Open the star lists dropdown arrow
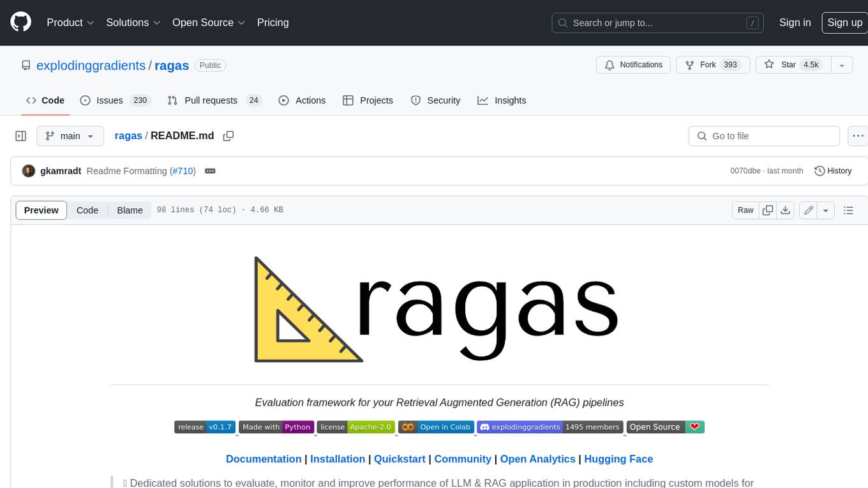The image size is (868, 488). (x=842, y=65)
